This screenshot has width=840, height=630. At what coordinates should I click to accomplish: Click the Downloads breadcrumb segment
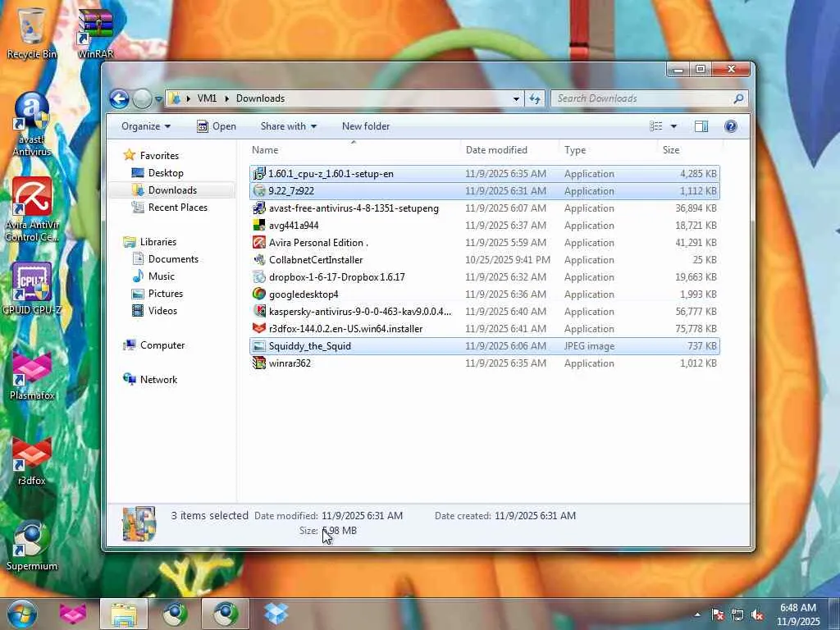tap(260, 98)
